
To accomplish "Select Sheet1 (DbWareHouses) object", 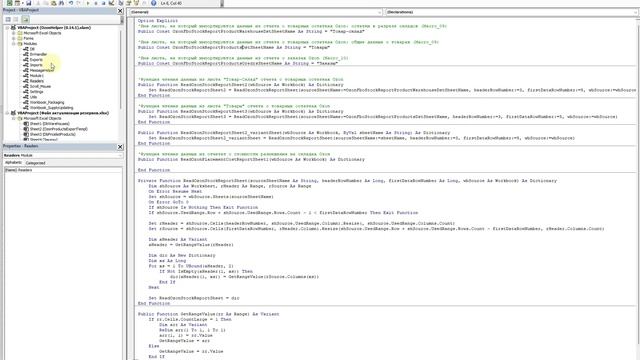I will tap(49, 124).
